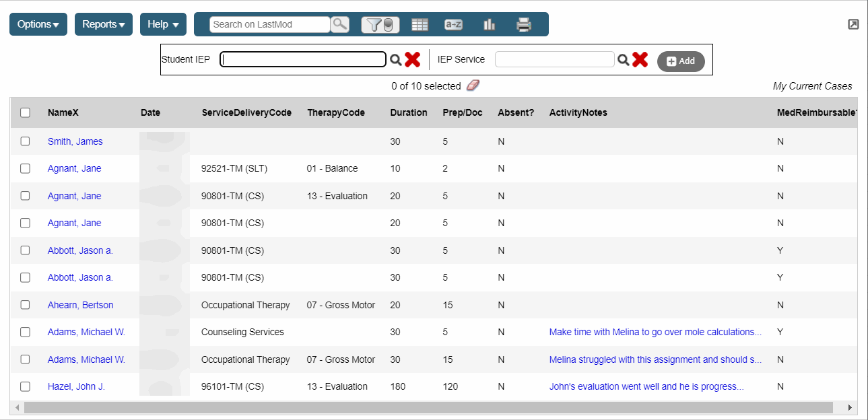
Task: Click the magnifier beside the IEP Service field
Action: 624,60
